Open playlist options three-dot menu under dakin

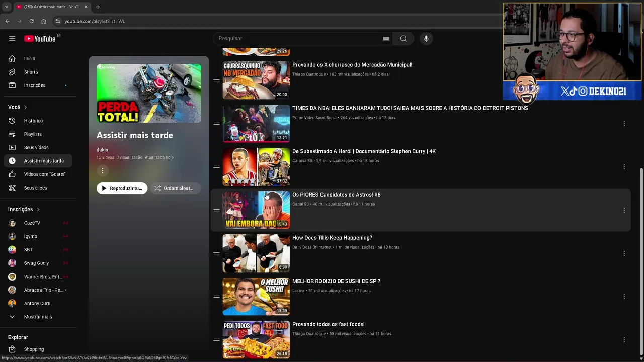[102, 171]
